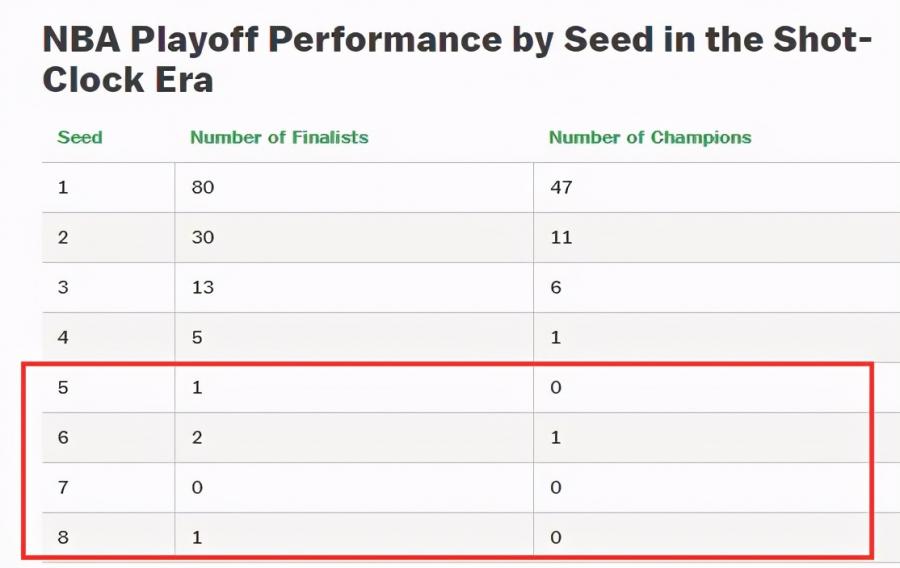Click the seed 7 row label
The image size is (900, 568).
click(x=63, y=487)
